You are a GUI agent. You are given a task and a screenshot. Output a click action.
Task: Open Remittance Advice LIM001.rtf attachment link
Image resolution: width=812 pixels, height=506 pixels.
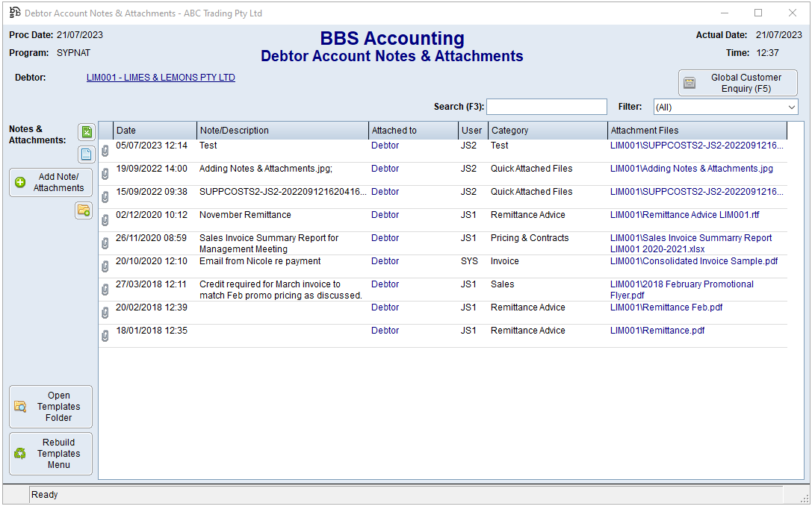point(684,215)
